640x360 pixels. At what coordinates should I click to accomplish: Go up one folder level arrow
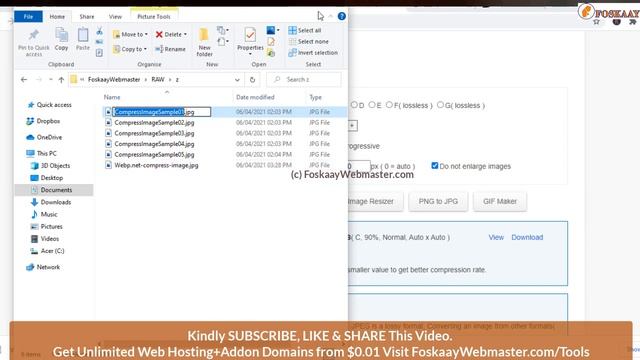click(x=61, y=80)
